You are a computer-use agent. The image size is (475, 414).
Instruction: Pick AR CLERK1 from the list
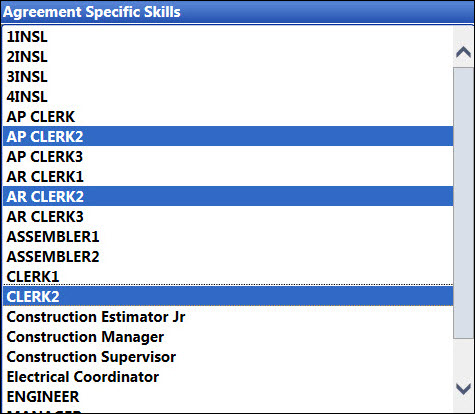[228, 176]
